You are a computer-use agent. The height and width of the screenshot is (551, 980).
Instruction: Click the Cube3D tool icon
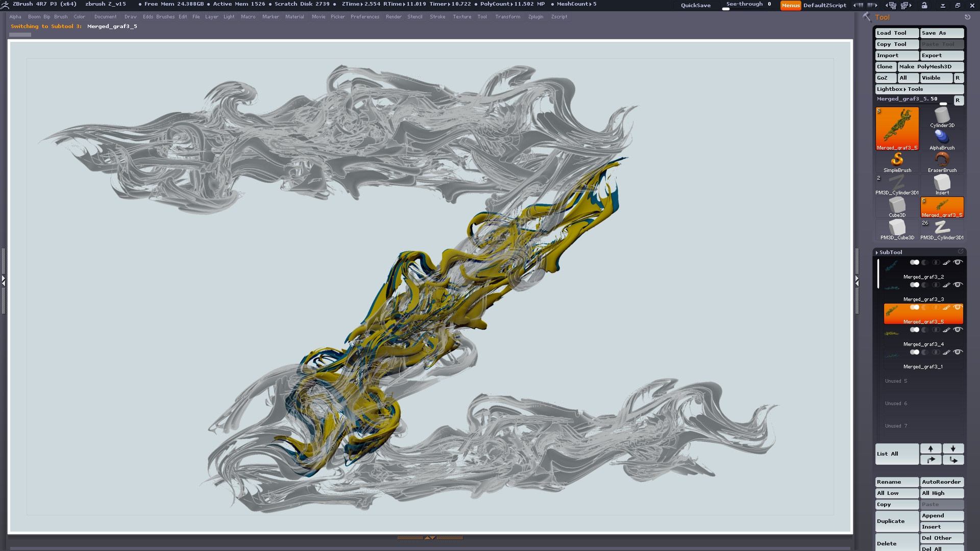(x=897, y=207)
